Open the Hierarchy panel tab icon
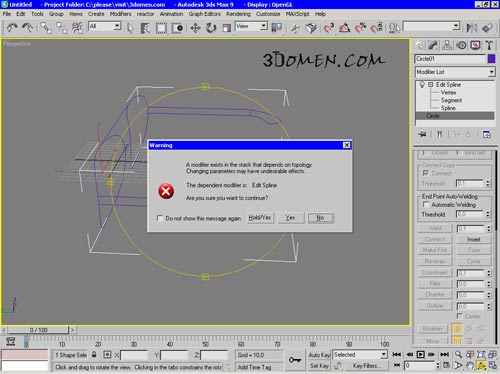Viewport: 500px width, 374px height. click(447, 45)
